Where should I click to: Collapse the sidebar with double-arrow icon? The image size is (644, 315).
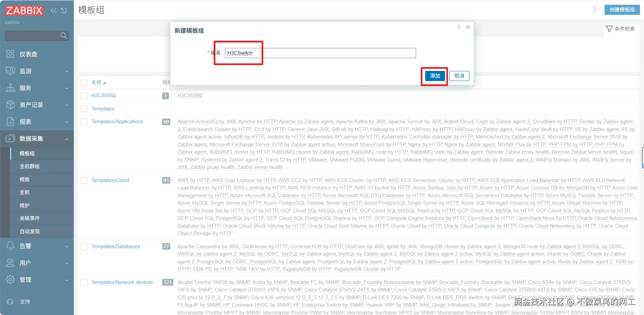click(x=54, y=10)
